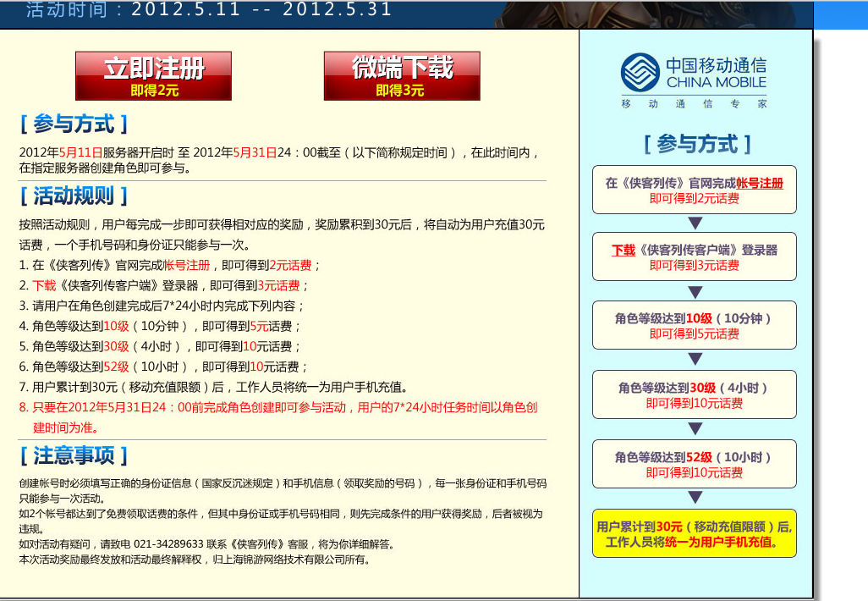The image size is (868, 601).
Task: Click the text 移动通信专家 under the logo
Action: click(694, 103)
